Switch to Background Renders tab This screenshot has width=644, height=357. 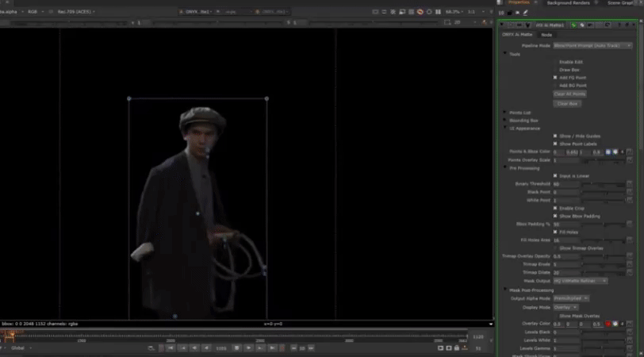click(568, 3)
